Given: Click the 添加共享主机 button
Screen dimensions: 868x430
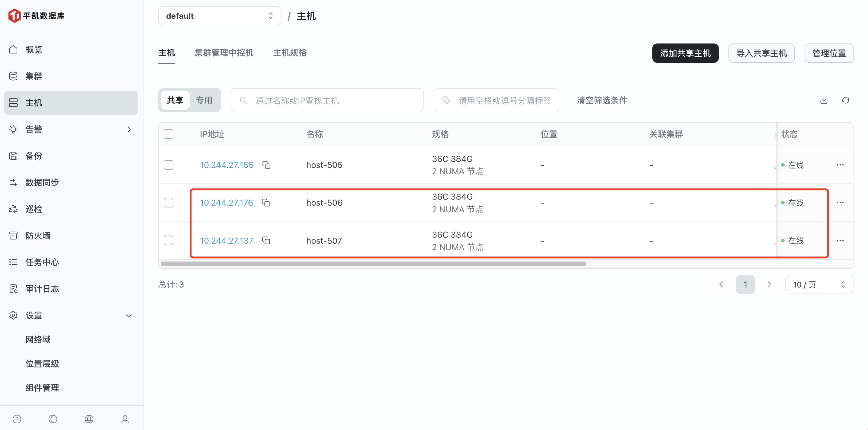Looking at the screenshot, I should pyautogui.click(x=685, y=53).
